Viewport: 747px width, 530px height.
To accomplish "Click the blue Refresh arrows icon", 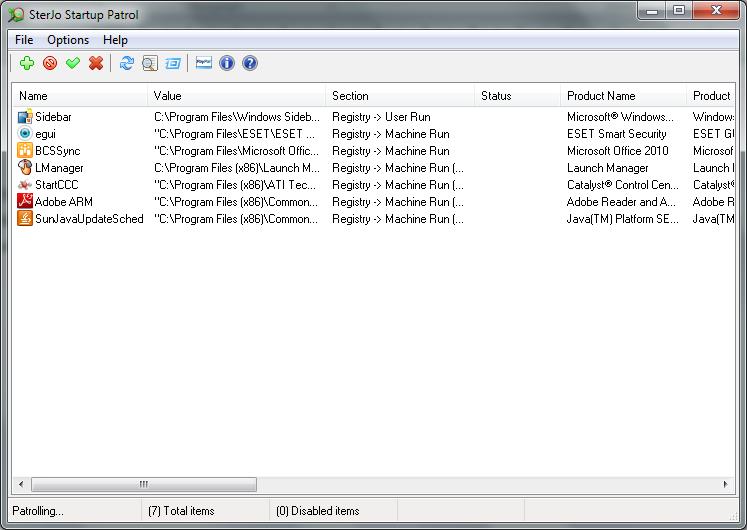I will [127, 63].
